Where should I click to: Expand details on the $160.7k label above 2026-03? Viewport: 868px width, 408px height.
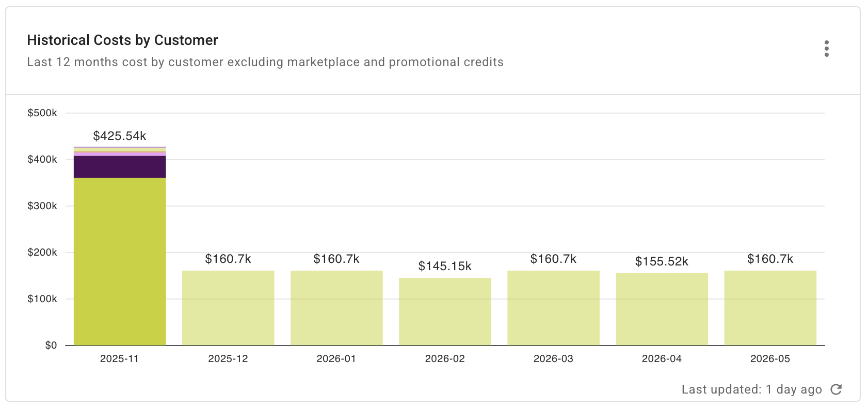point(553,258)
